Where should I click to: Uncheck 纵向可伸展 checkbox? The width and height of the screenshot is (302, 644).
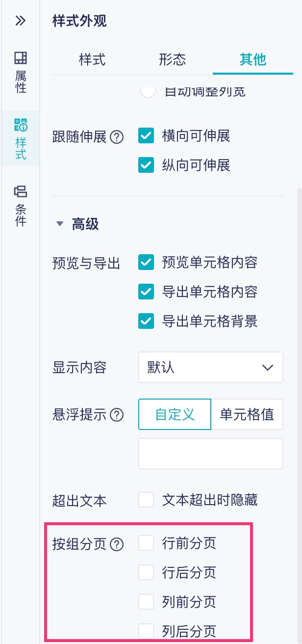pyautogui.click(x=147, y=165)
